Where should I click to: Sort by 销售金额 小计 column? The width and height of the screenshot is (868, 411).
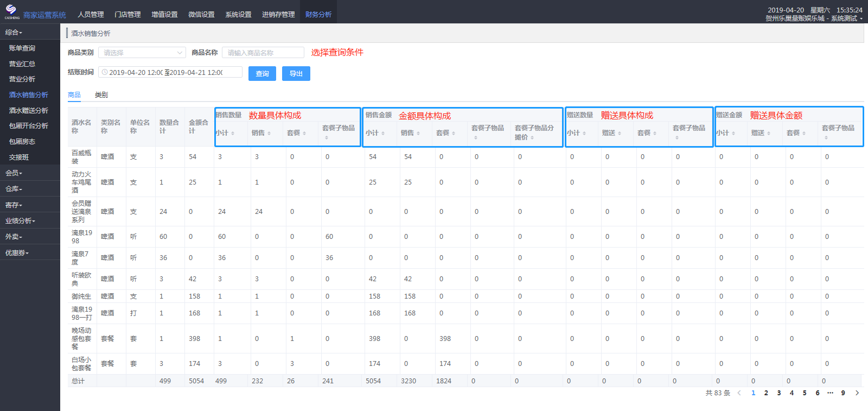(x=383, y=133)
